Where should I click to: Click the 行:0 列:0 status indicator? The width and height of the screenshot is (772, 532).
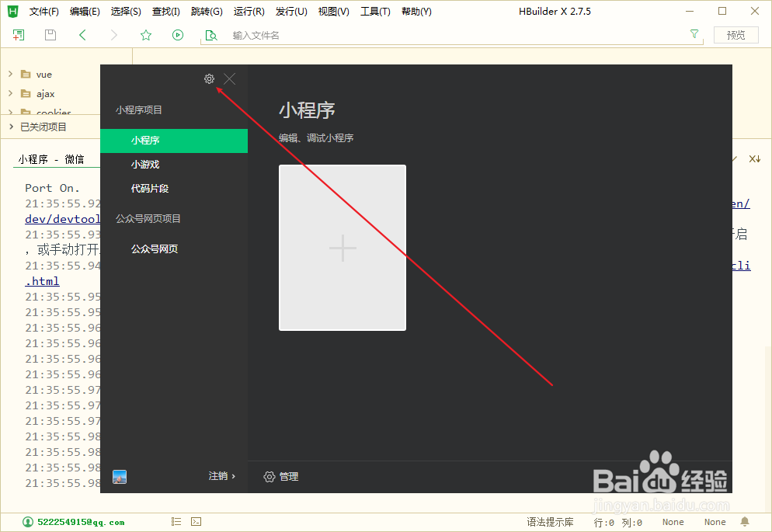(618, 522)
